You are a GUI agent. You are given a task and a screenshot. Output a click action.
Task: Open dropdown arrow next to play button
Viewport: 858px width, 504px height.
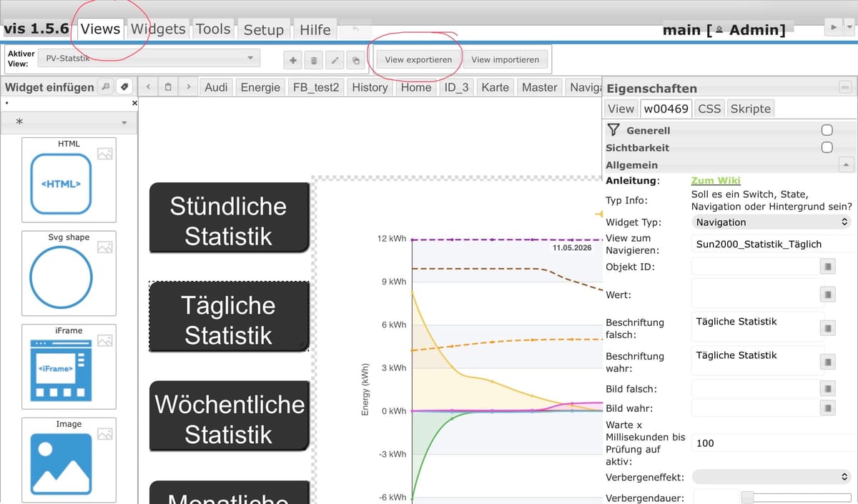849,27
